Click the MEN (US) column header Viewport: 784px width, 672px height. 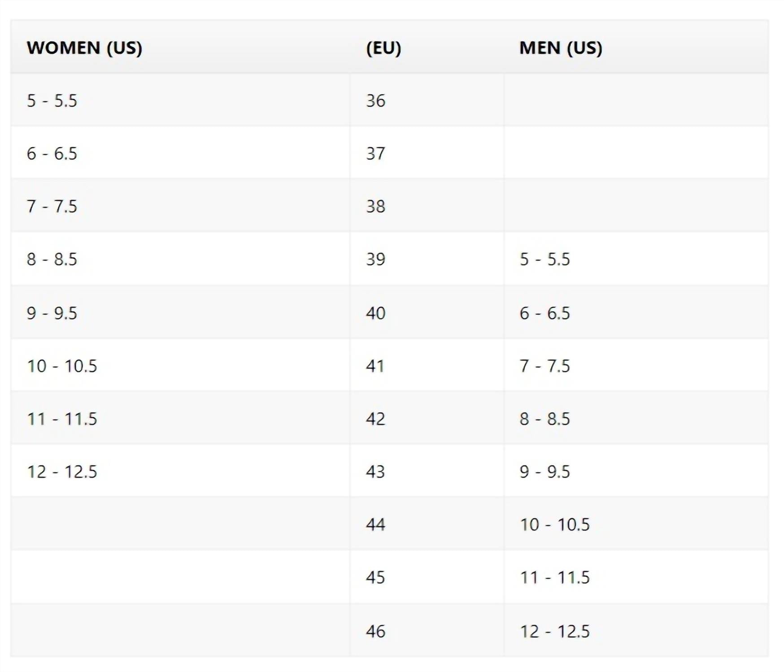tap(561, 48)
